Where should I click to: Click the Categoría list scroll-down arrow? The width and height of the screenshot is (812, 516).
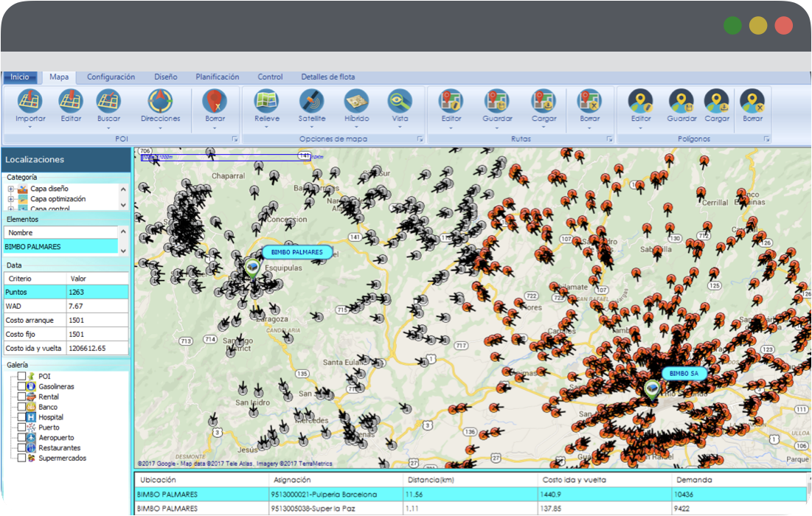click(123, 206)
